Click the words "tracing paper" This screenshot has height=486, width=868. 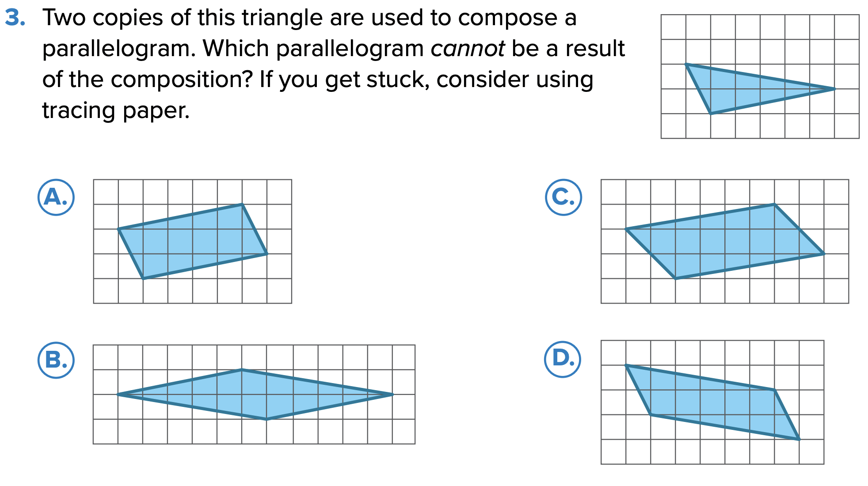coord(116,110)
